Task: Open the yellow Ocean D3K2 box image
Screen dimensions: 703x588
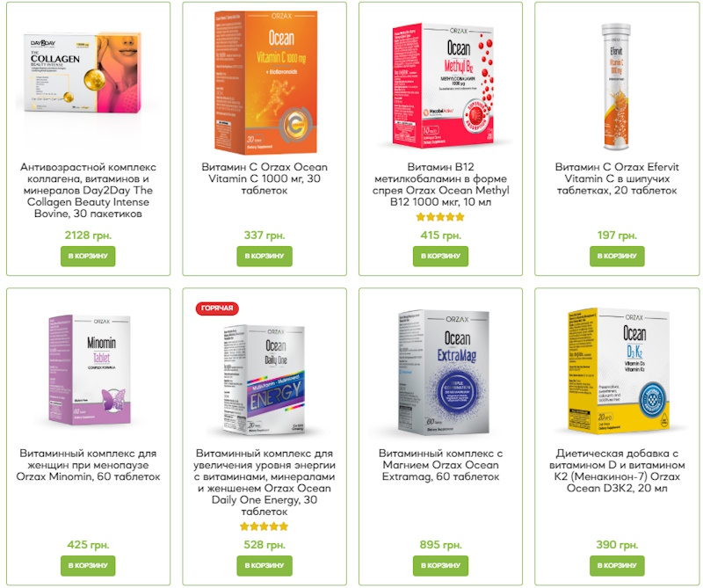Action: 619,371
